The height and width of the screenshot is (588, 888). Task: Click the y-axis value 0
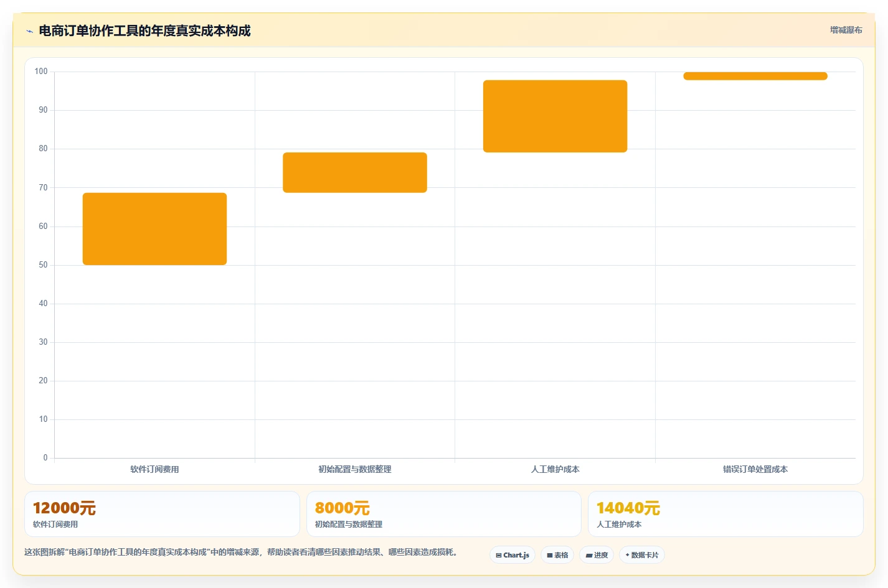[x=45, y=458]
